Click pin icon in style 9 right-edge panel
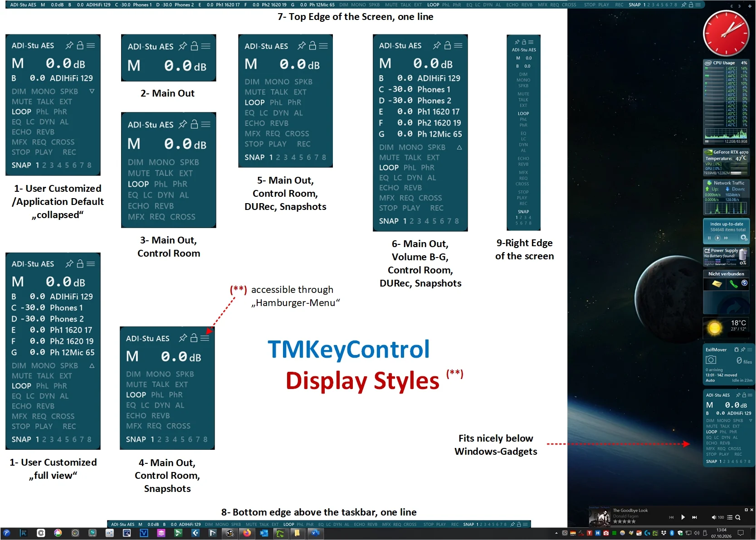Viewport: 756px width, 540px height. click(x=517, y=42)
